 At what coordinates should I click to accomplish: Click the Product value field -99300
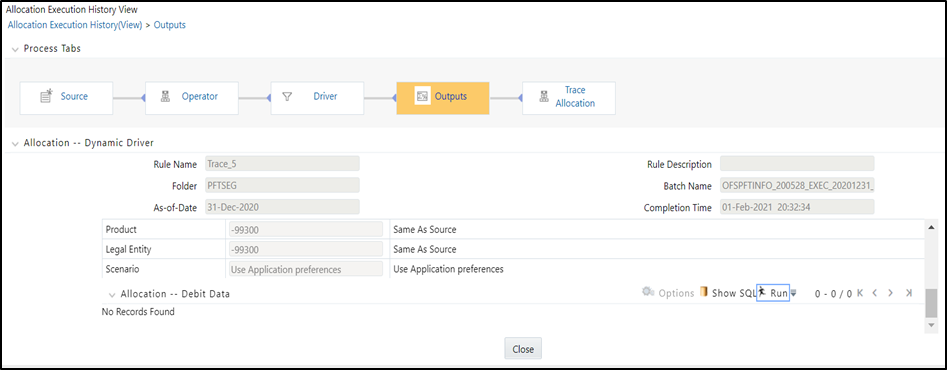coord(306,229)
